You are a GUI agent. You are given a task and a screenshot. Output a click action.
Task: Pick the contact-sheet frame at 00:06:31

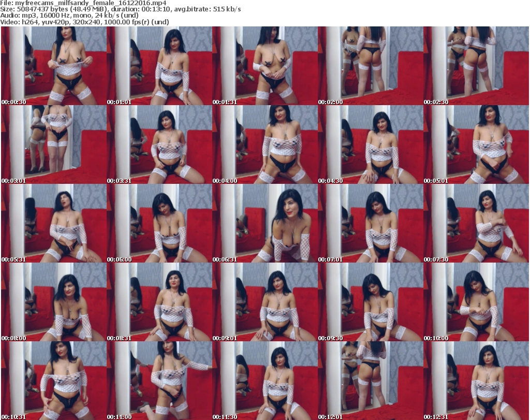(264, 223)
